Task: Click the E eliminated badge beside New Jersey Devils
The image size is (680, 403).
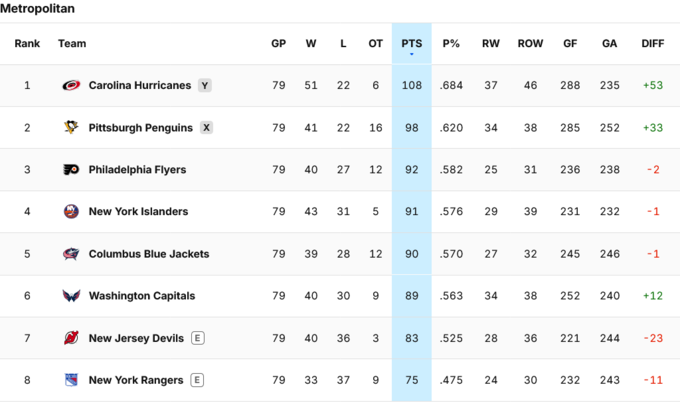Action: [198, 338]
